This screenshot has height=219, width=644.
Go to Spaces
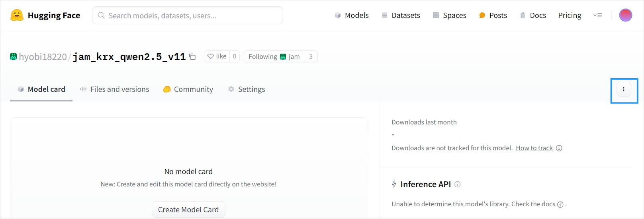pos(449,16)
